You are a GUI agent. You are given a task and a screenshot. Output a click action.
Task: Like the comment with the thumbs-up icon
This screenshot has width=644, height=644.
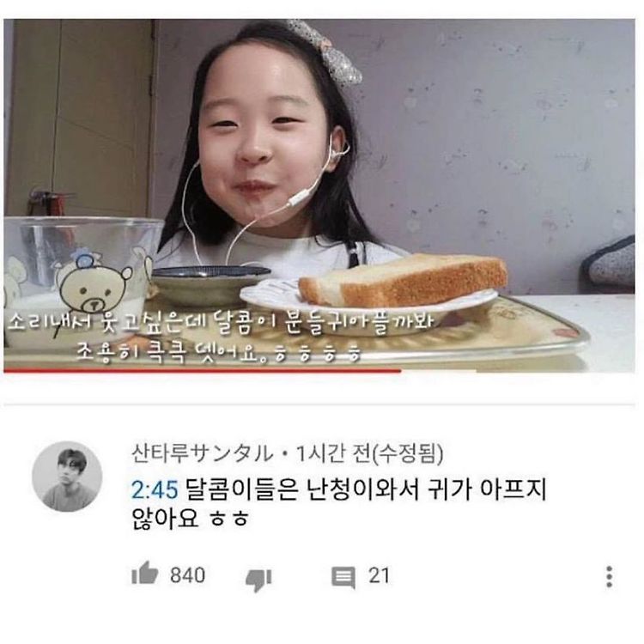pyautogui.click(x=144, y=573)
